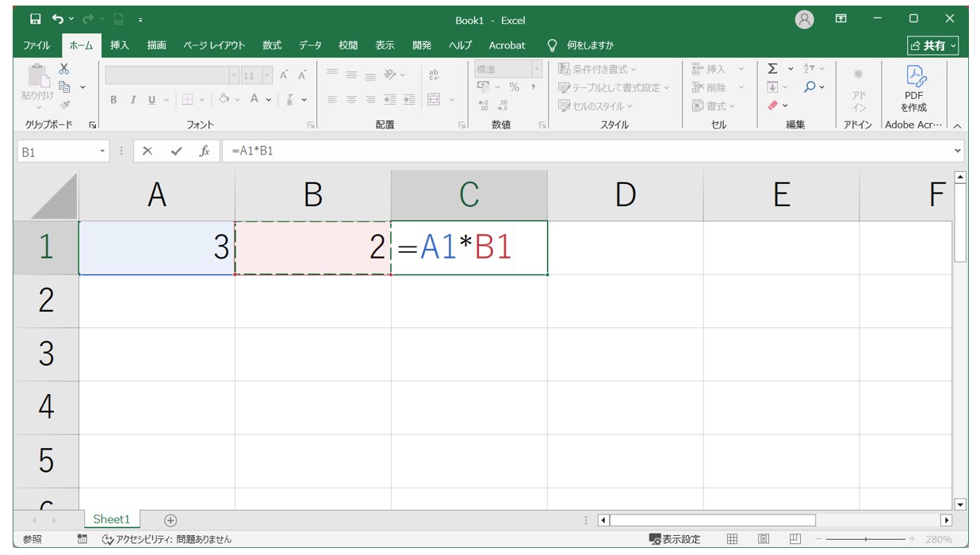This screenshot has width=980, height=555.
Task: Click the accessibility status icon in status bar
Action: click(109, 539)
